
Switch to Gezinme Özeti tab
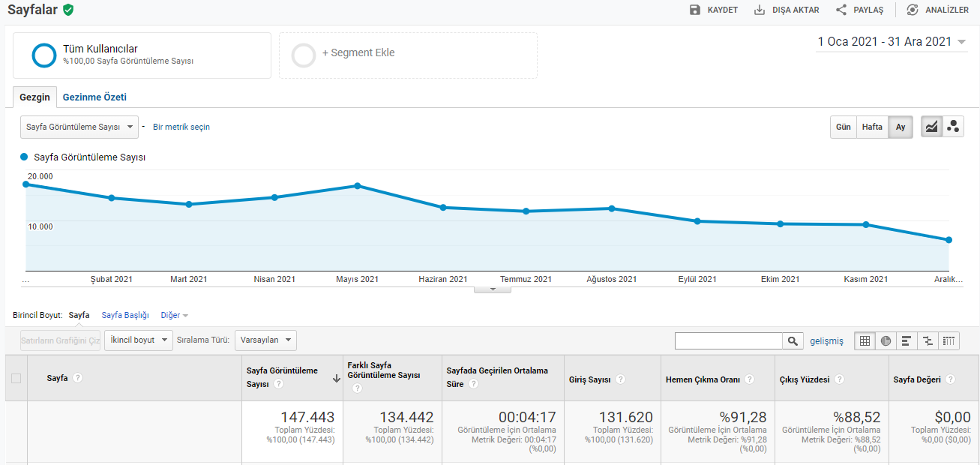[94, 97]
